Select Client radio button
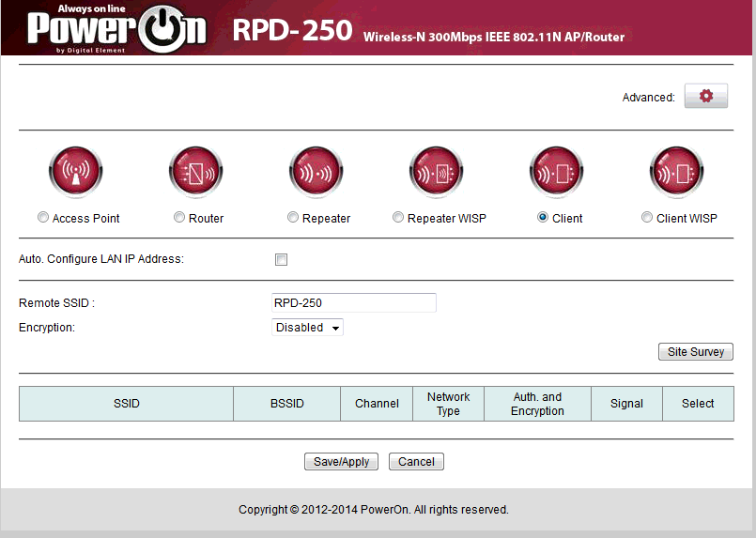This screenshot has width=756, height=538. (543, 218)
